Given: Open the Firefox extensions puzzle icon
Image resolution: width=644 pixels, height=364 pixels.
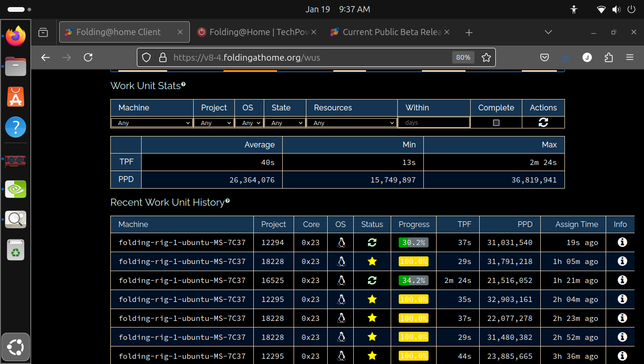Looking at the screenshot, I should [609, 57].
